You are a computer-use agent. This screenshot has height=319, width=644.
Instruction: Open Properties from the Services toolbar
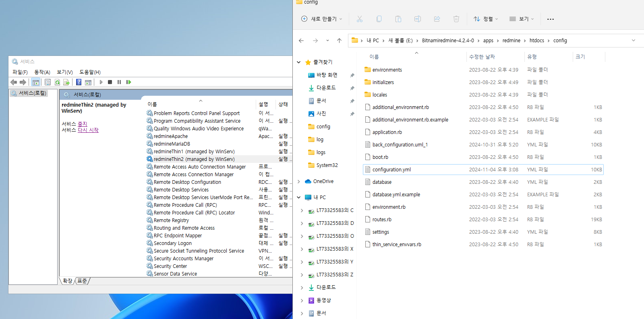[48, 82]
